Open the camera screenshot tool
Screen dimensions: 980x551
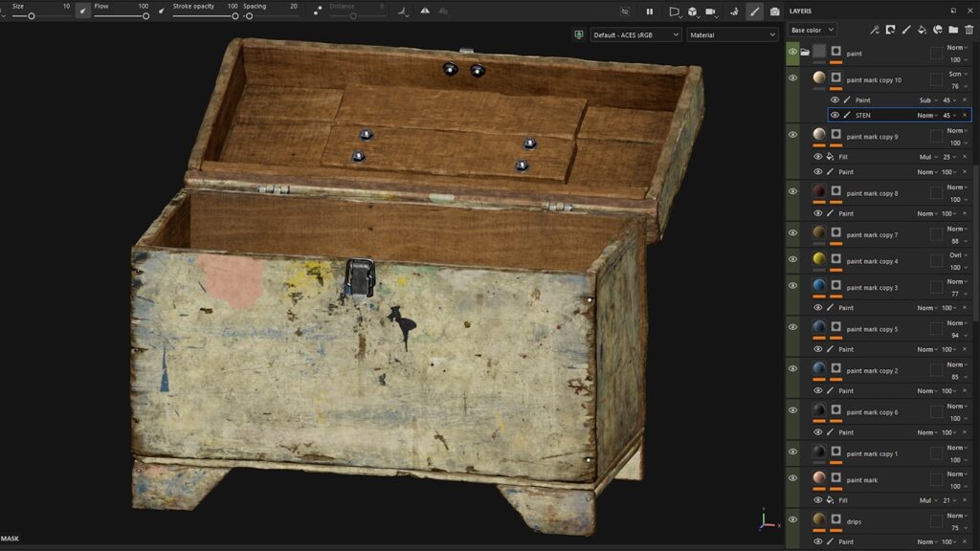point(775,12)
